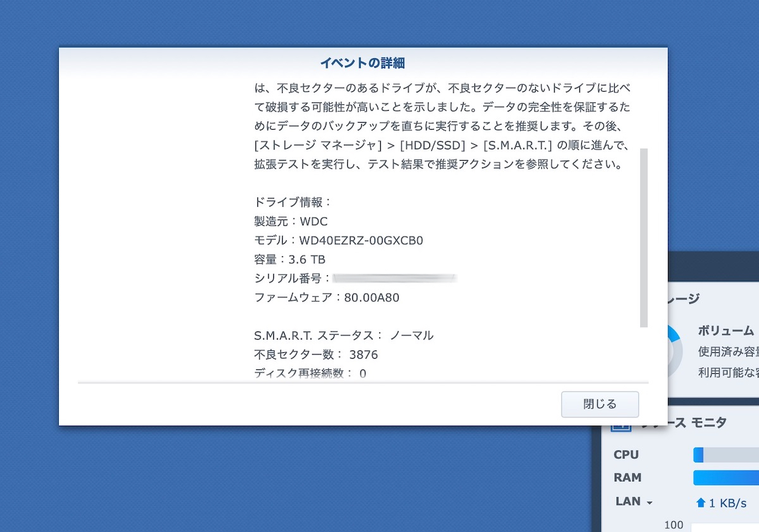759x532 pixels.
Task: Click the 製造元 WDC line
Action: pyautogui.click(x=290, y=221)
